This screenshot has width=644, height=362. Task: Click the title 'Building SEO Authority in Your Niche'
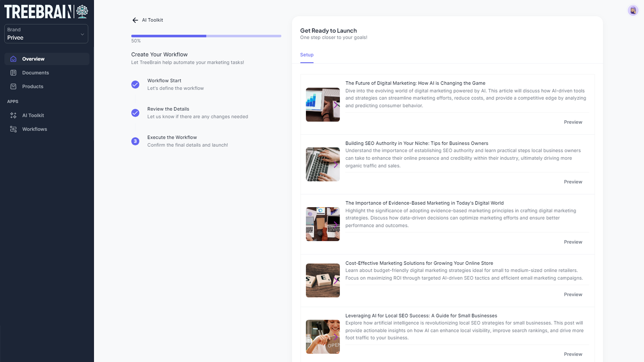[417, 144]
